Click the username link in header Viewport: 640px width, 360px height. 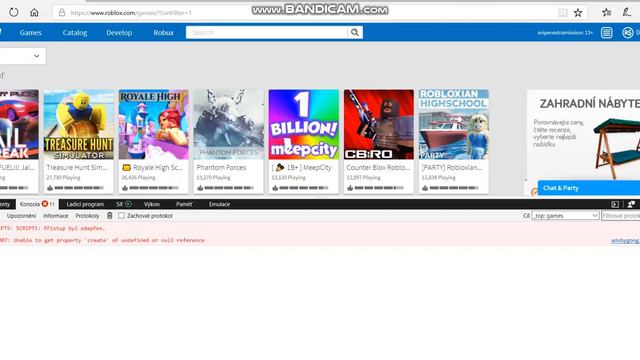tap(565, 33)
